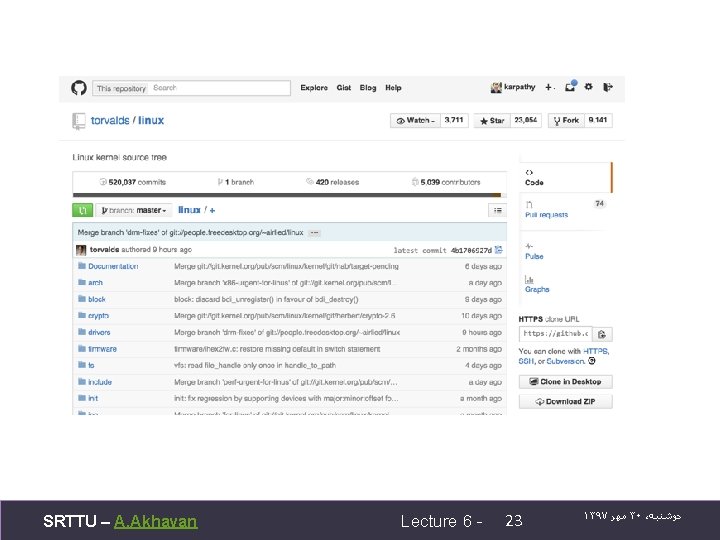Sign out using the header icon
The height and width of the screenshot is (540, 720).
click(x=608, y=87)
